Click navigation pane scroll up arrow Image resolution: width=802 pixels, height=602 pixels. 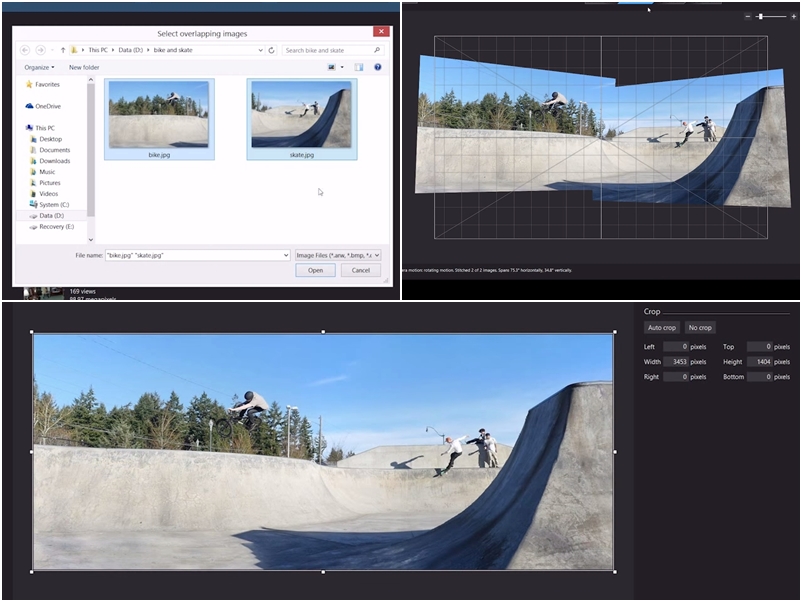tap(91, 79)
